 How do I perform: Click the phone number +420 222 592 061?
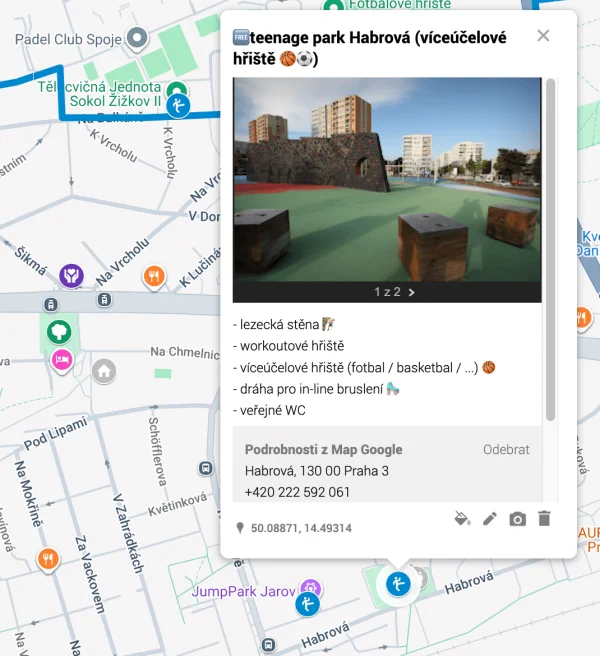tap(297, 492)
